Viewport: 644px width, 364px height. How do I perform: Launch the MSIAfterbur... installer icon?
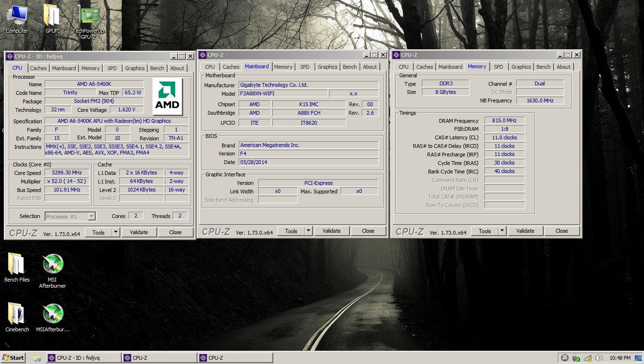(53, 318)
